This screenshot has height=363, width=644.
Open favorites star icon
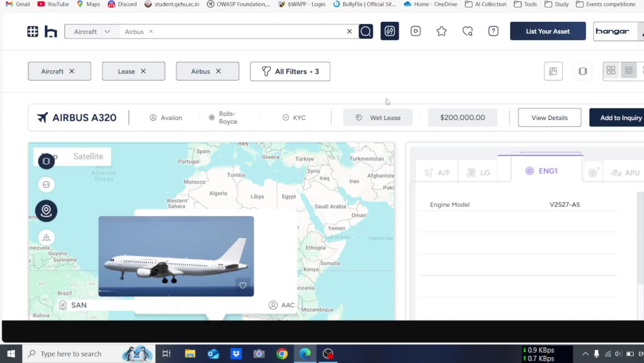coord(441,31)
